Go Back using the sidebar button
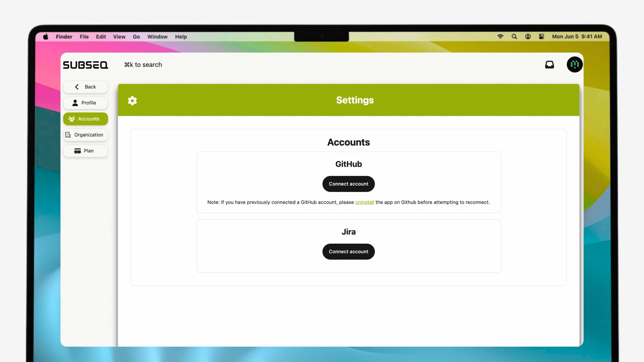This screenshot has width=644, height=362. (86, 87)
